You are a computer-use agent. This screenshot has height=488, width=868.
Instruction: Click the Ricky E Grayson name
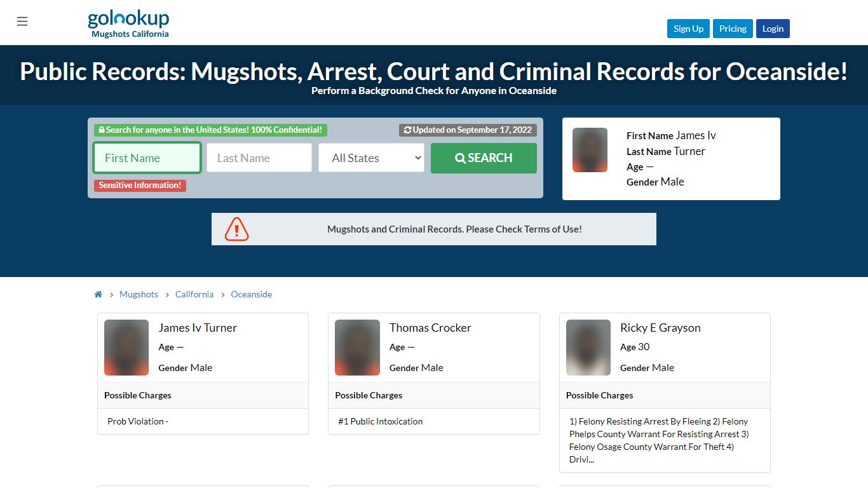coord(660,328)
